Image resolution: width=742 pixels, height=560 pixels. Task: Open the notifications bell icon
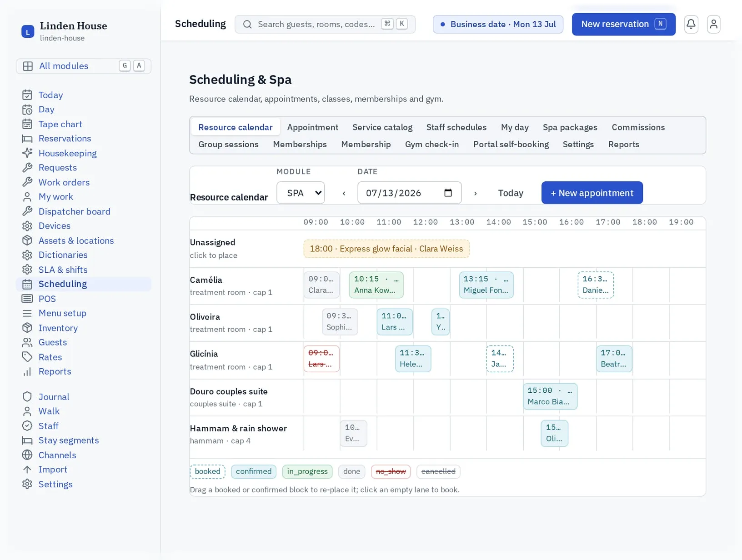pos(691,24)
